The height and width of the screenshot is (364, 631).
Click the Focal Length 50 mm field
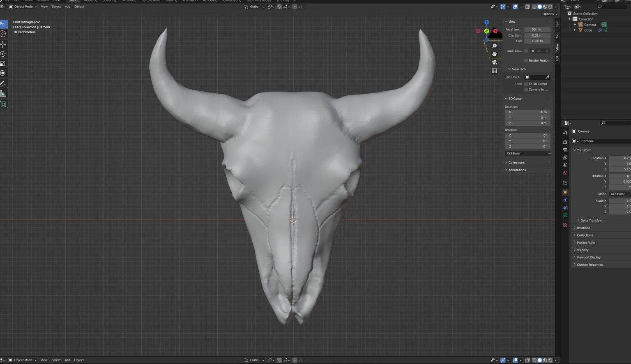click(x=537, y=30)
